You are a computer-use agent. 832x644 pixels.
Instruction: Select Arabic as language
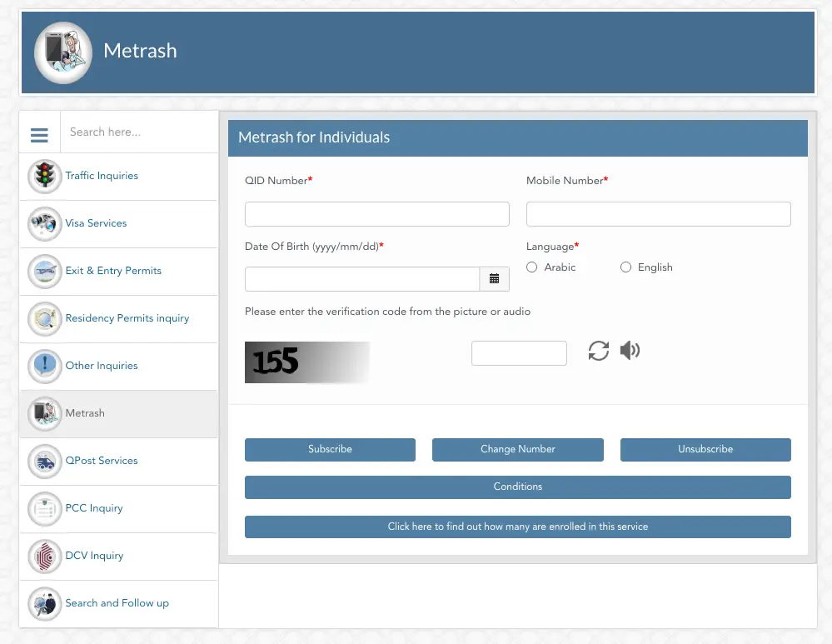pos(531,267)
